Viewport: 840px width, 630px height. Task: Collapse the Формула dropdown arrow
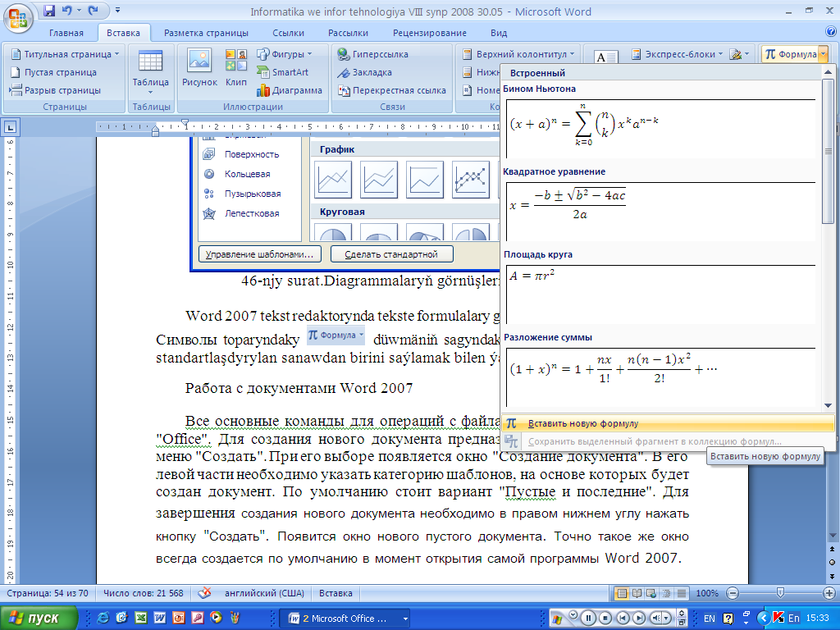click(x=824, y=54)
